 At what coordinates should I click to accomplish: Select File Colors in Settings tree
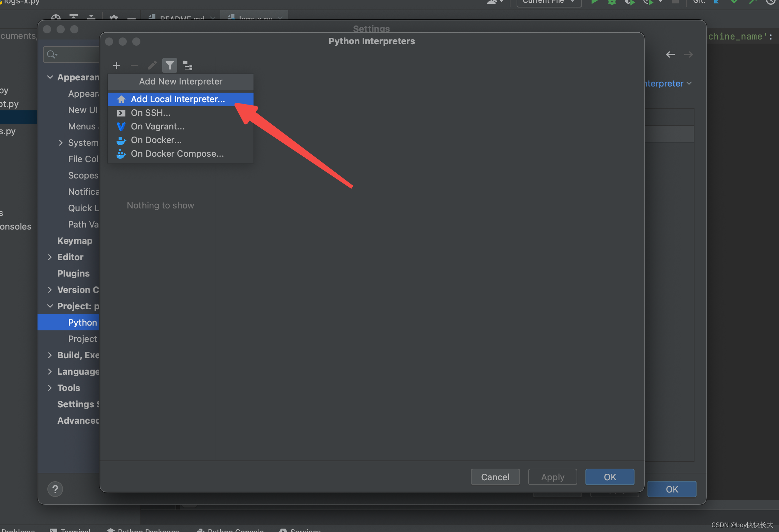84,159
